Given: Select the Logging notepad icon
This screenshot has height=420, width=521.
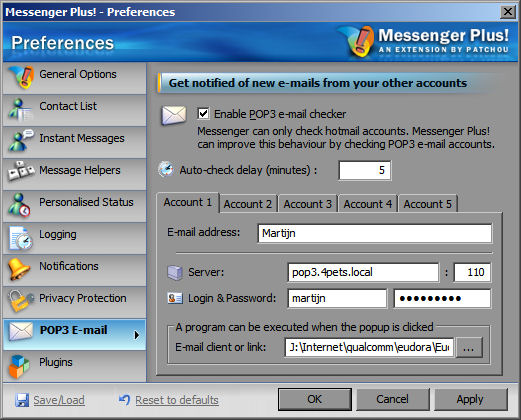Looking at the screenshot, I should tap(21, 237).
